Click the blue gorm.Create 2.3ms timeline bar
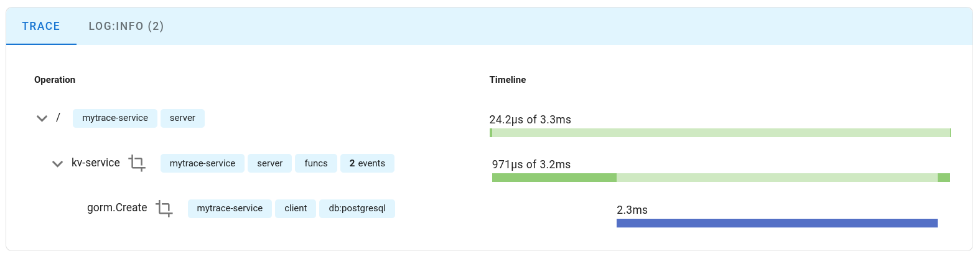The width and height of the screenshot is (980, 258). pyautogui.click(x=777, y=223)
